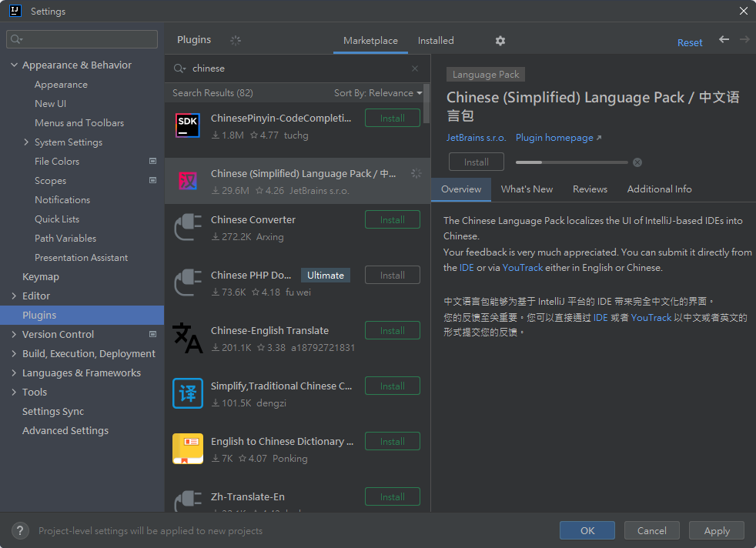Focus the plugin search field

pyautogui.click(x=296, y=68)
